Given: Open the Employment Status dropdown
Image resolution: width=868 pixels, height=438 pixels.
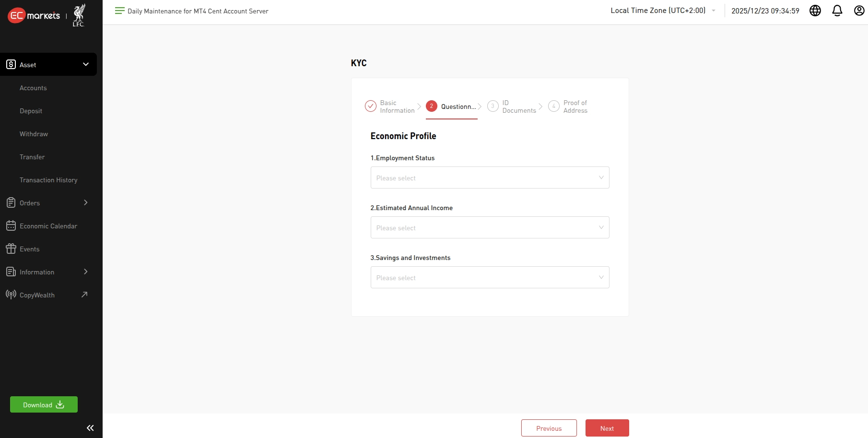Looking at the screenshot, I should pyautogui.click(x=489, y=178).
